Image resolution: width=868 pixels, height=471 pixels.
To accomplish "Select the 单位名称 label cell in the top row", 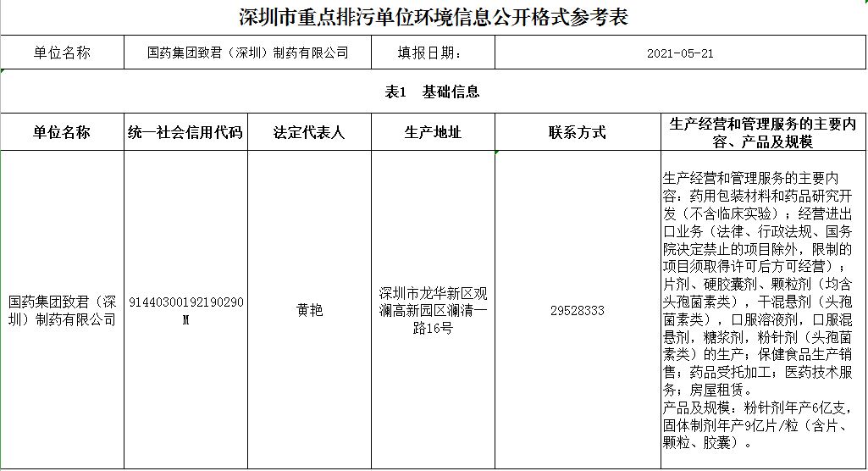I will tap(62, 53).
